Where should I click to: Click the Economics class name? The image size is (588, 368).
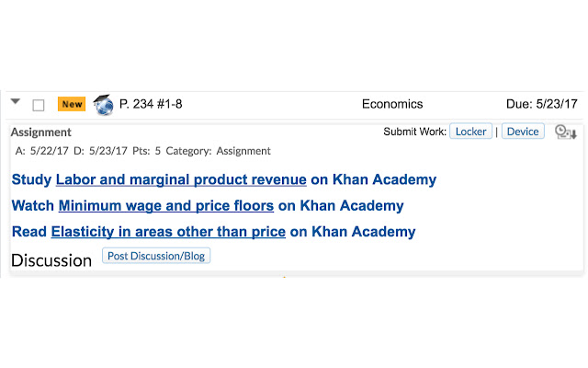pos(392,104)
